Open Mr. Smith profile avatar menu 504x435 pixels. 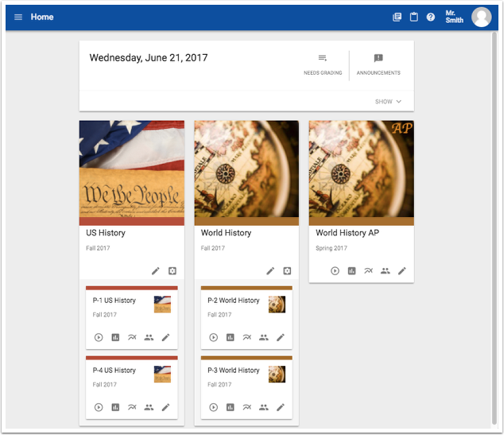(x=481, y=17)
